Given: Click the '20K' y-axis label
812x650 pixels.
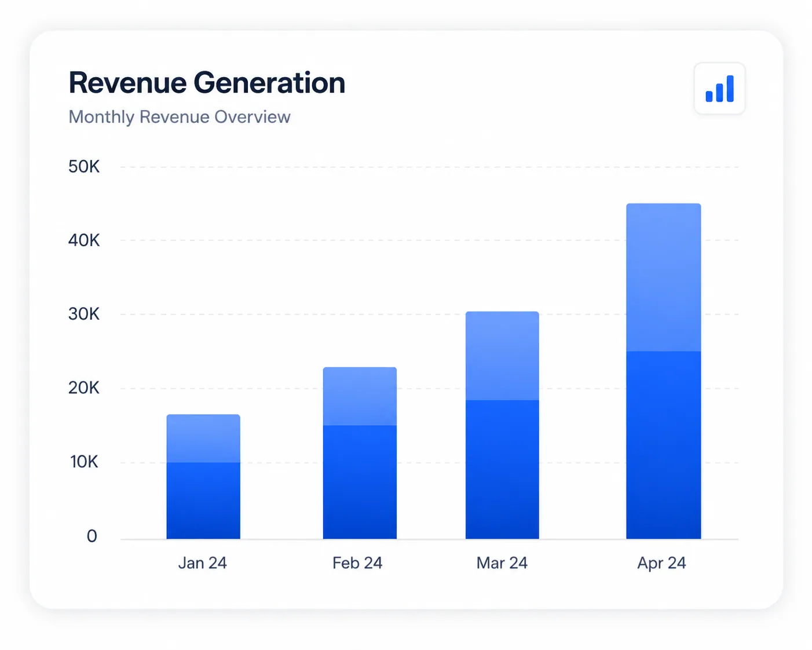Looking at the screenshot, I should pyautogui.click(x=84, y=388).
